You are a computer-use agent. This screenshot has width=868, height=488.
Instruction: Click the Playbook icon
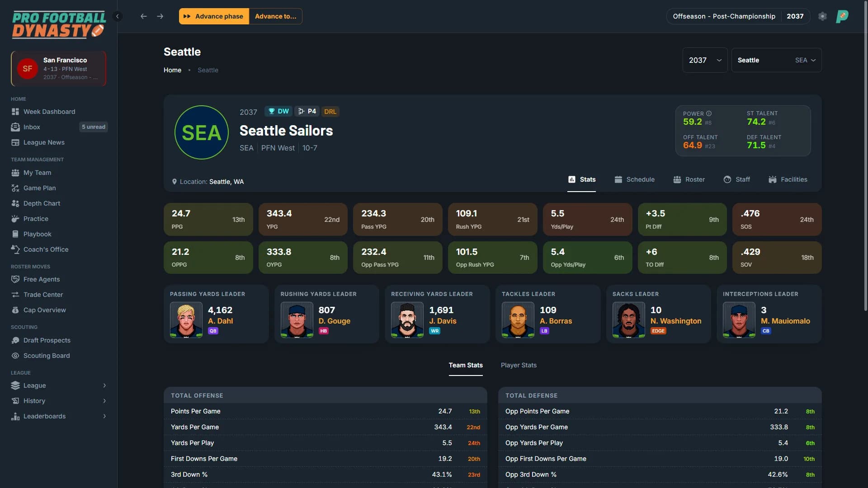pyautogui.click(x=15, y=234)
